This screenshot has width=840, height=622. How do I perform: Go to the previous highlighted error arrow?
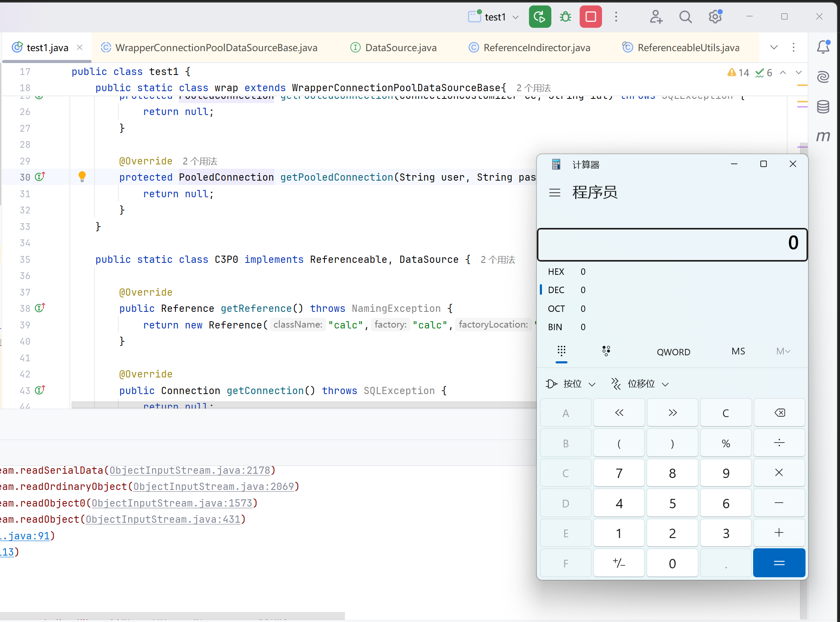783,73
